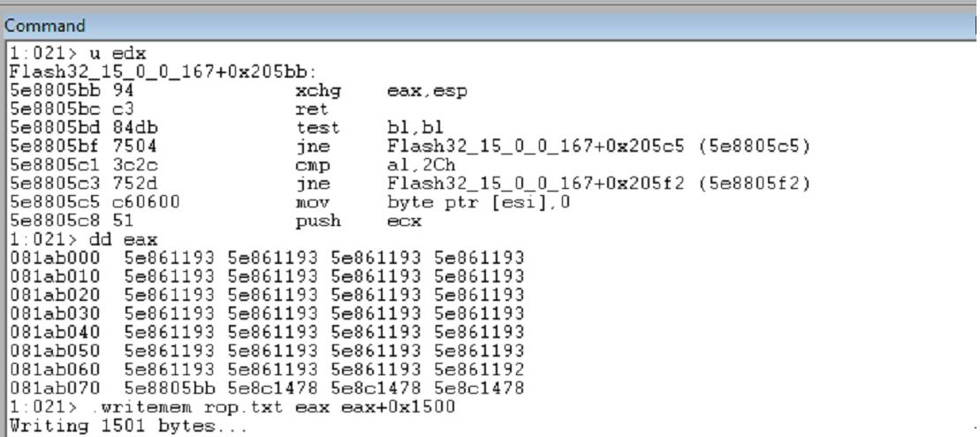Click the 'Writing 1501 bytes...' output line
980x437 pixels.
[x=129, y=426]
